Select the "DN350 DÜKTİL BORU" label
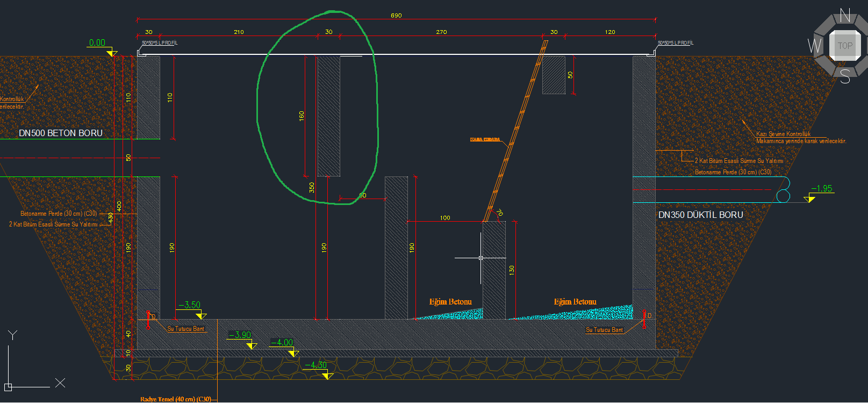Viewport: 868px width, 403px height. point(701,215)
